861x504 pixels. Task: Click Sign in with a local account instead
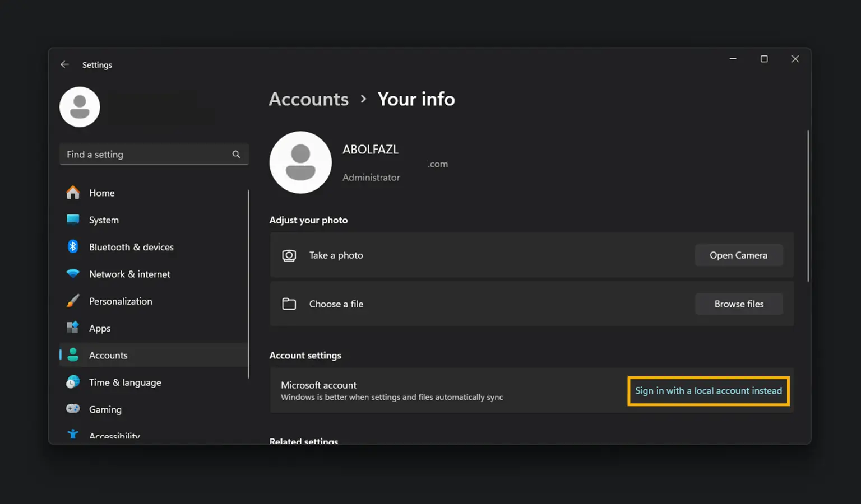708,391
